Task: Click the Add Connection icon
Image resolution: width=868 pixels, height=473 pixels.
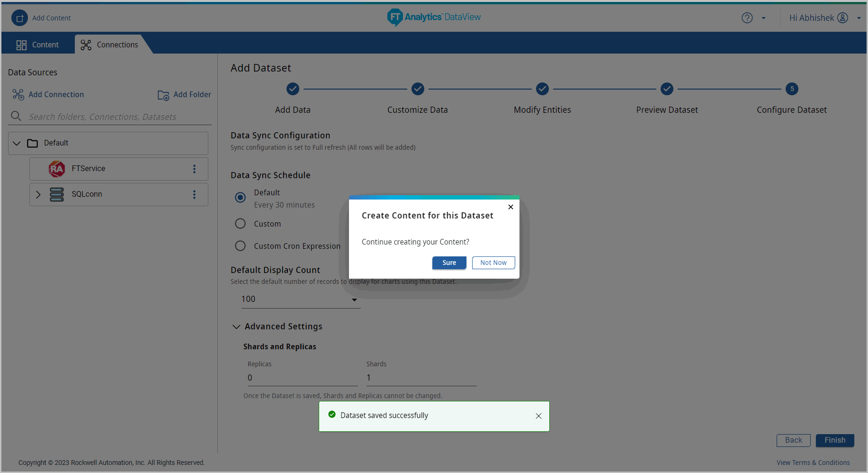Action: (18, 95)
